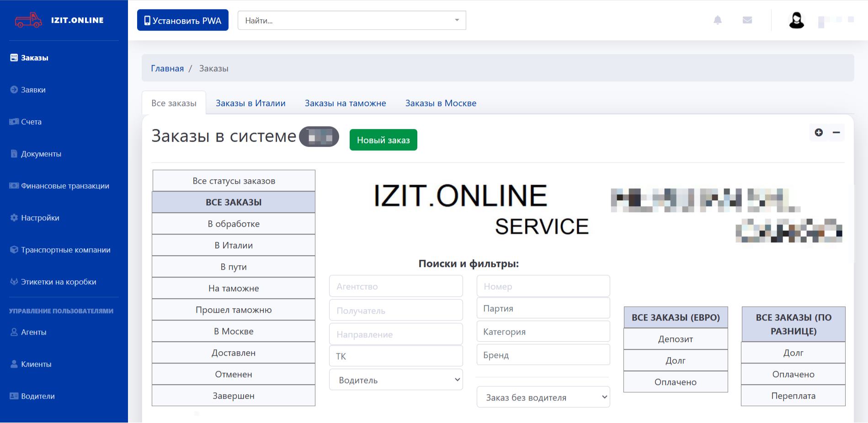Click the Главная breadcrumb link
Viewport: 868px width, 423px height.
pos(167,68)
